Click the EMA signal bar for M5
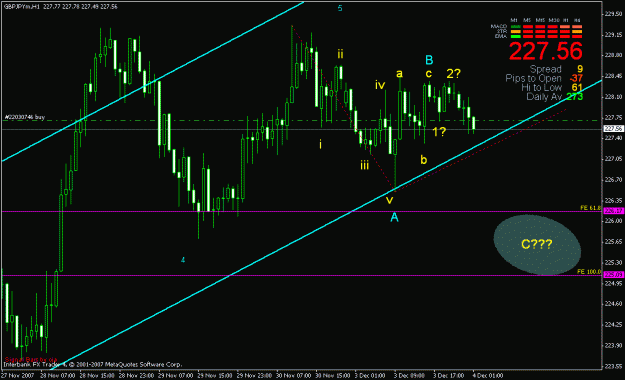The height and width of the screenshot is (380, 625). 528,36
